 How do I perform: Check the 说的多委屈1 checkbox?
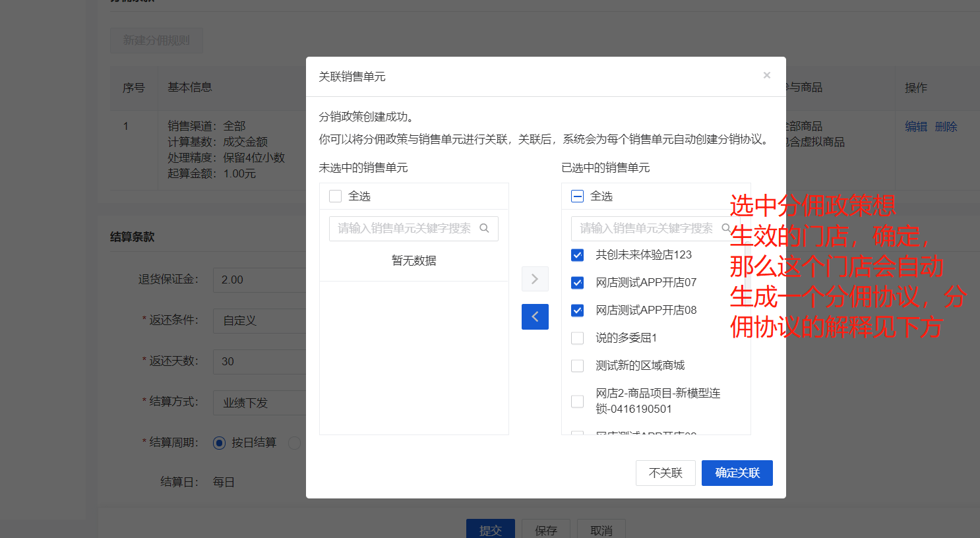[578, 338]
